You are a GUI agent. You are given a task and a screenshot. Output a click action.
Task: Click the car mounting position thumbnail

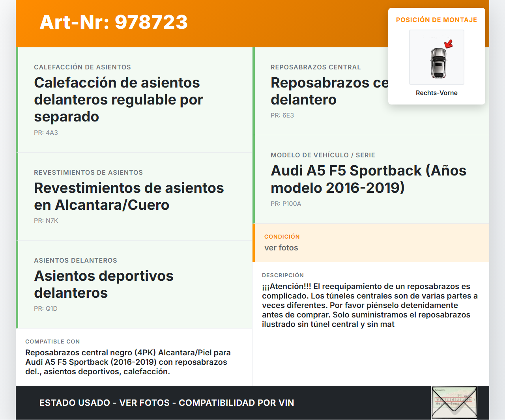[x=437, y=57]
